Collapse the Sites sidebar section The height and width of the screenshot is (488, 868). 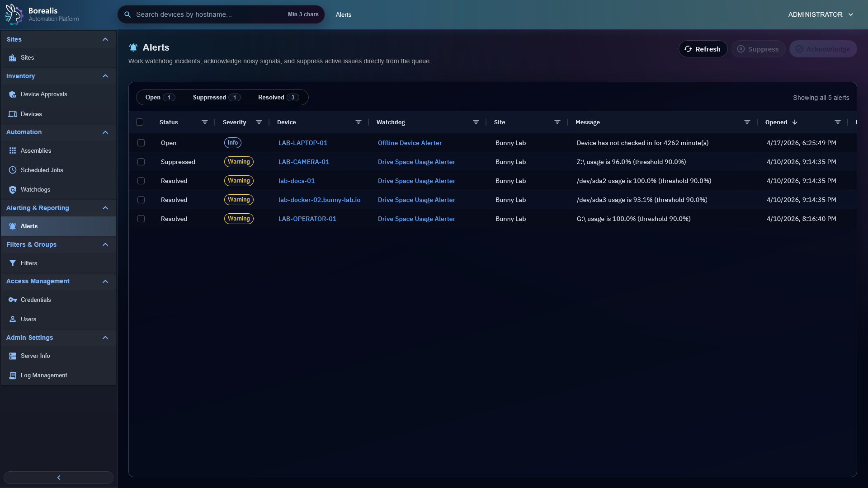105,39
